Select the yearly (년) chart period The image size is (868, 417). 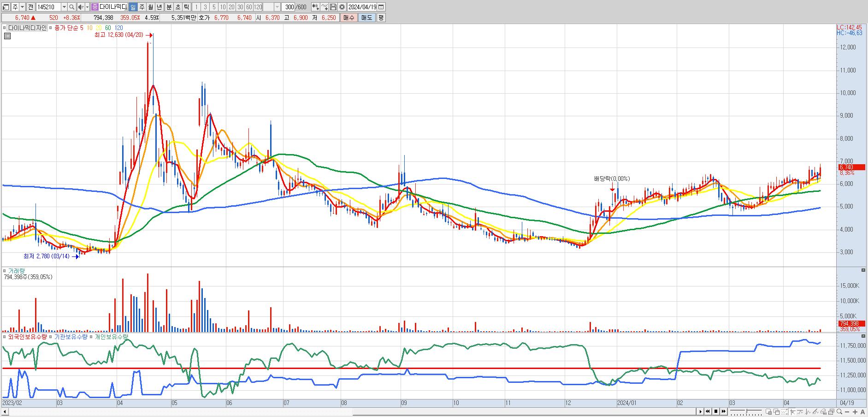(x=159, y=7)
